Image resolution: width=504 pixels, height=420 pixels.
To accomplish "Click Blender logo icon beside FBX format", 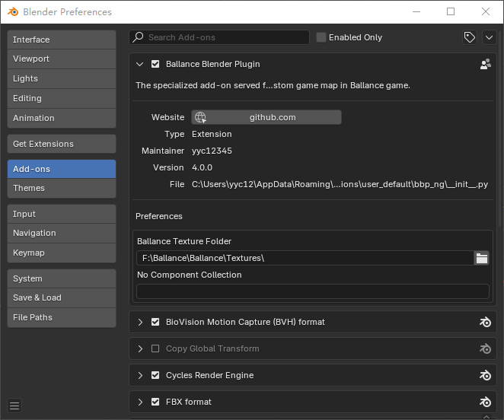I will point(485,402).
